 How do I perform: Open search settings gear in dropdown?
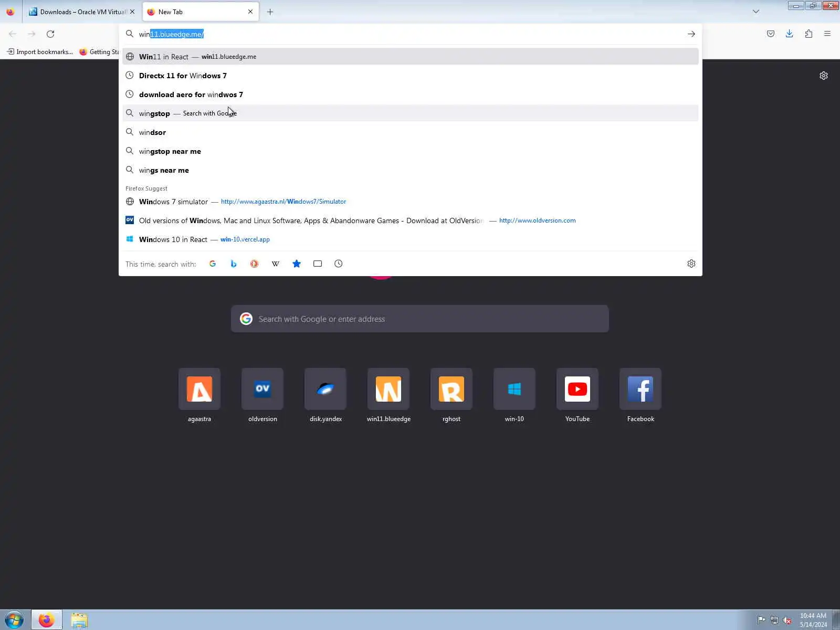tap(691, 264)
